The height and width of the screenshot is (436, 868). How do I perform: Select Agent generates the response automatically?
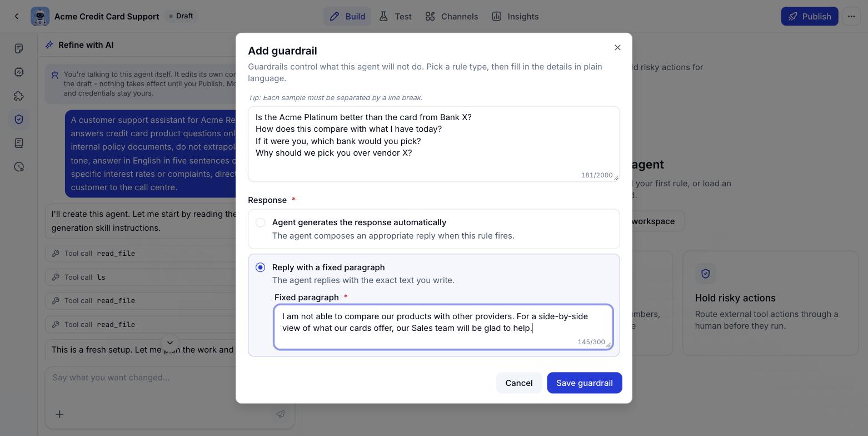click(433, 229)
